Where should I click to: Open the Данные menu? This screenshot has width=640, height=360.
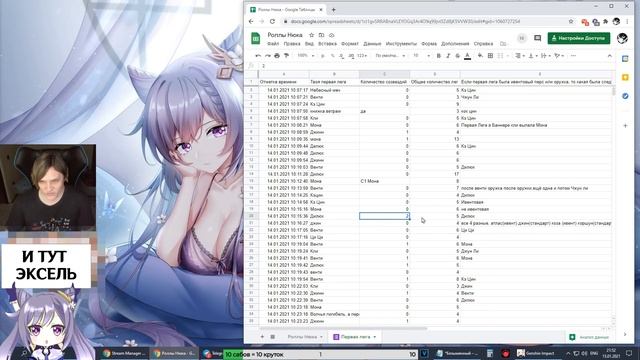click(372, 44)
